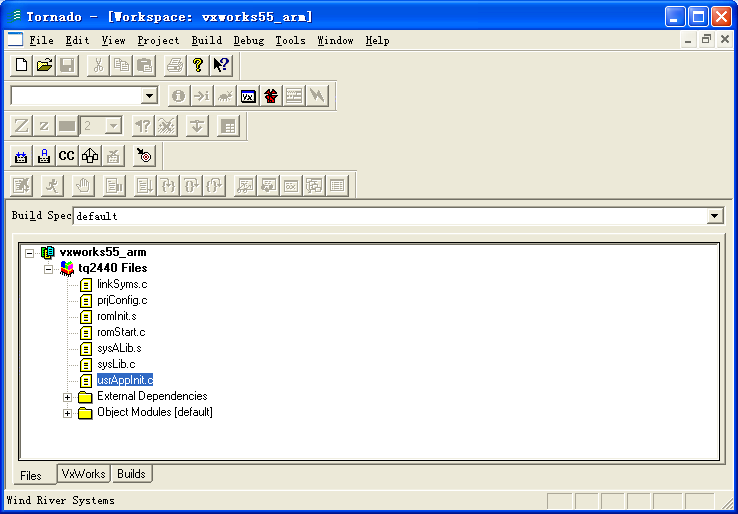Click the large Z toolbar icon

21,126
